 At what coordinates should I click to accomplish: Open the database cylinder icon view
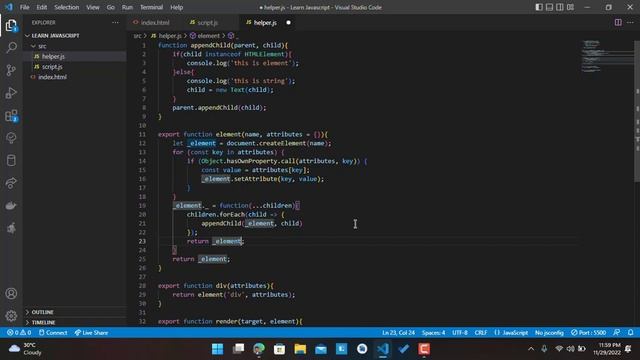coord(11,160)
